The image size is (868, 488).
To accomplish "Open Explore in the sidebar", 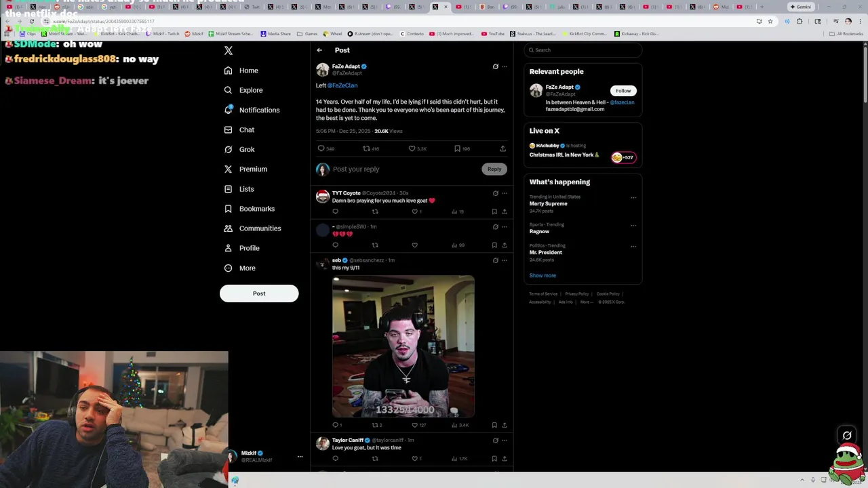I will pos(243,90).
